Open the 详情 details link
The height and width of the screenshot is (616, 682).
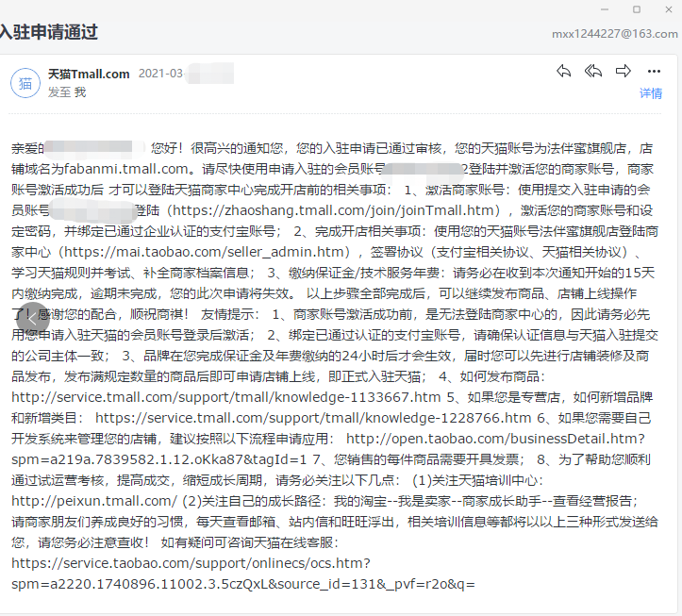(x=651, y=93)
